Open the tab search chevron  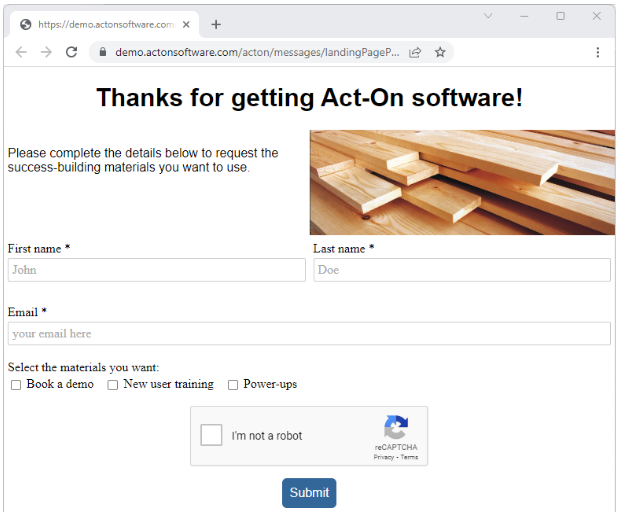(488, 16)
